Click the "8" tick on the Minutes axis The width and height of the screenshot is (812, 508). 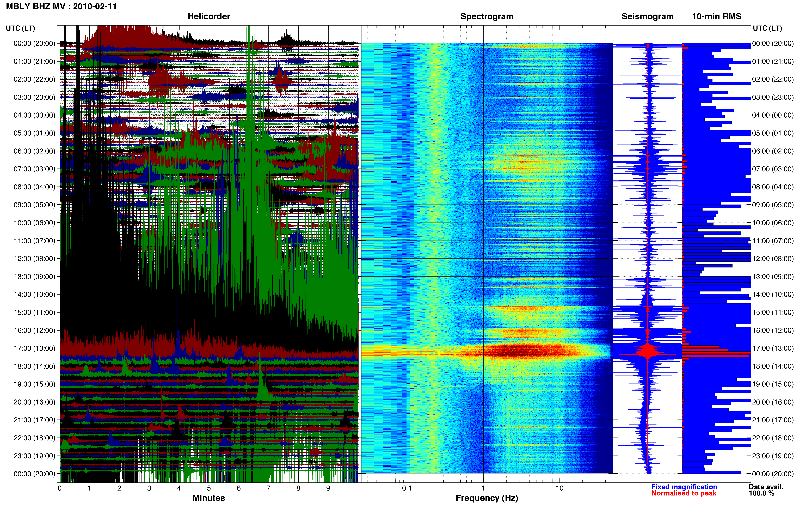point(298,488)
